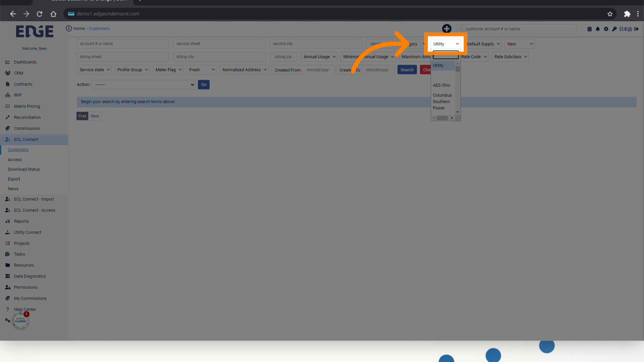Viewport: 644px width, 362px height.
Task: Click the EDGE logo
Action: tap(35, 32)
